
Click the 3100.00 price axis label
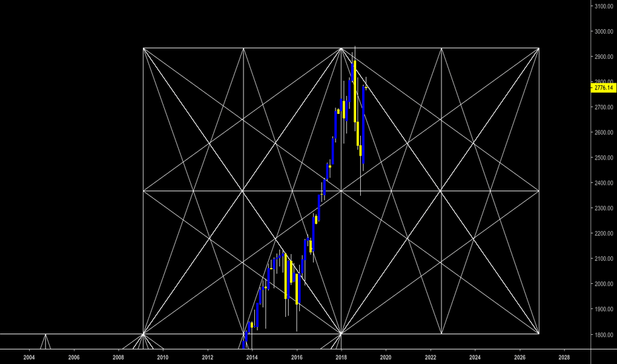(604, 7)
